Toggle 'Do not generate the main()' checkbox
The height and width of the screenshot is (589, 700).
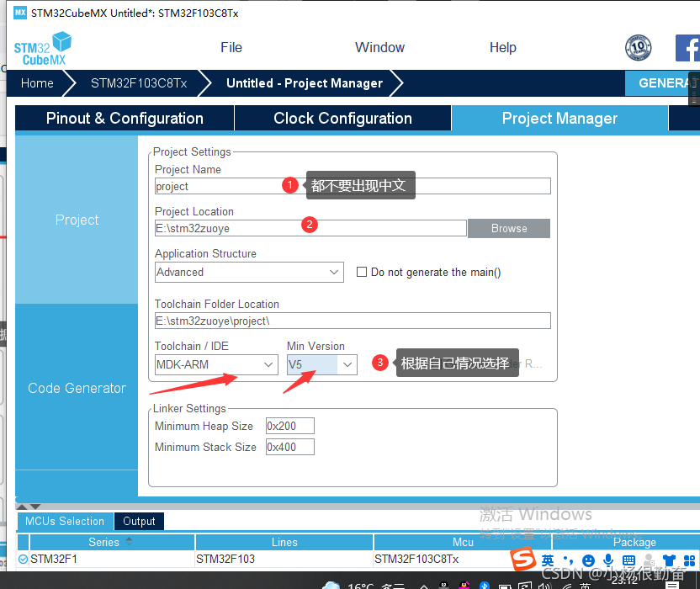point(362,272)
